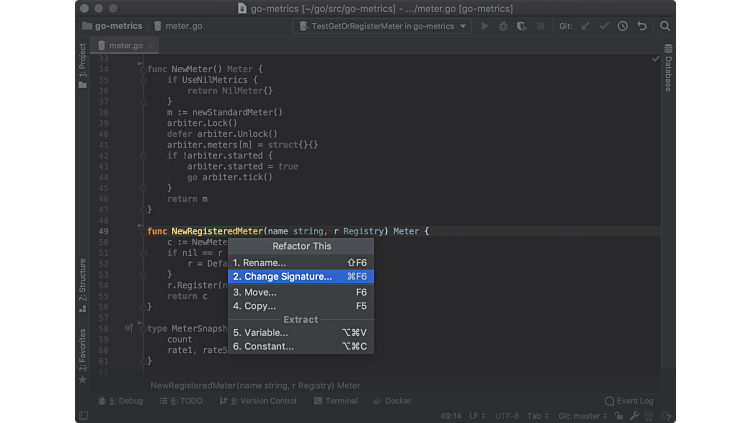Image resolution: width=752 pixels, height=423 pixels.
Task: Revert changes using the undo arrow icon
Action: click(x=642, y=26)
